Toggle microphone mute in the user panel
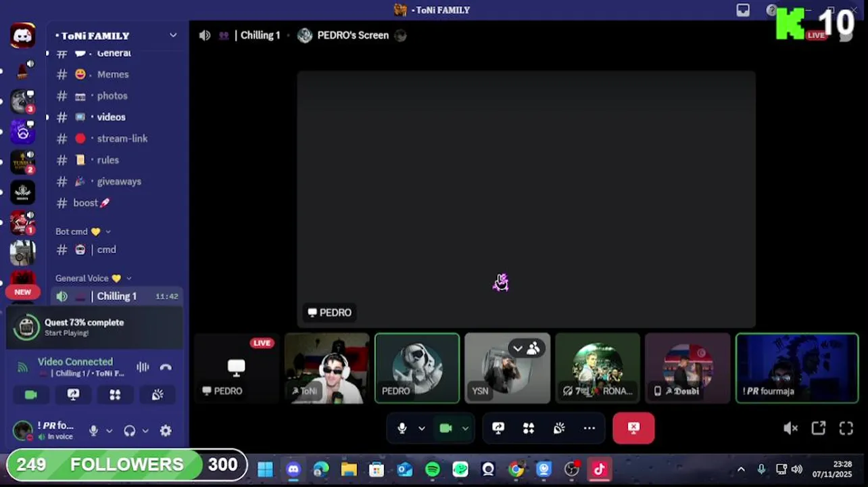Screen dimensions: 868x487 [x=94, y=431]
